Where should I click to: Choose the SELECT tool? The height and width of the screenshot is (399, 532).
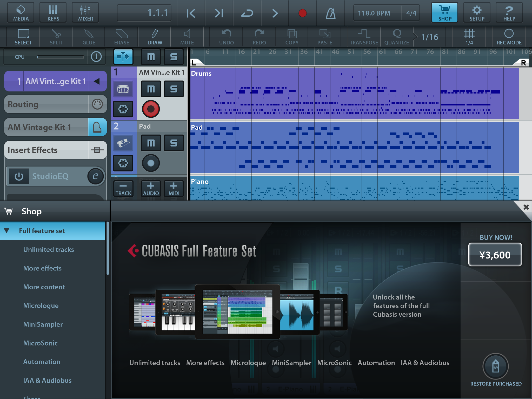coord(23,37)
